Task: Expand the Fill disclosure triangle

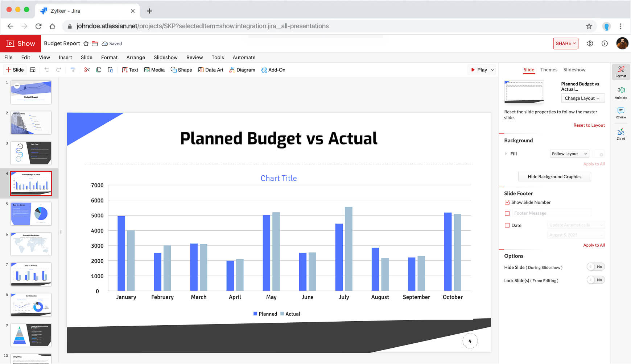Action: 506,154
